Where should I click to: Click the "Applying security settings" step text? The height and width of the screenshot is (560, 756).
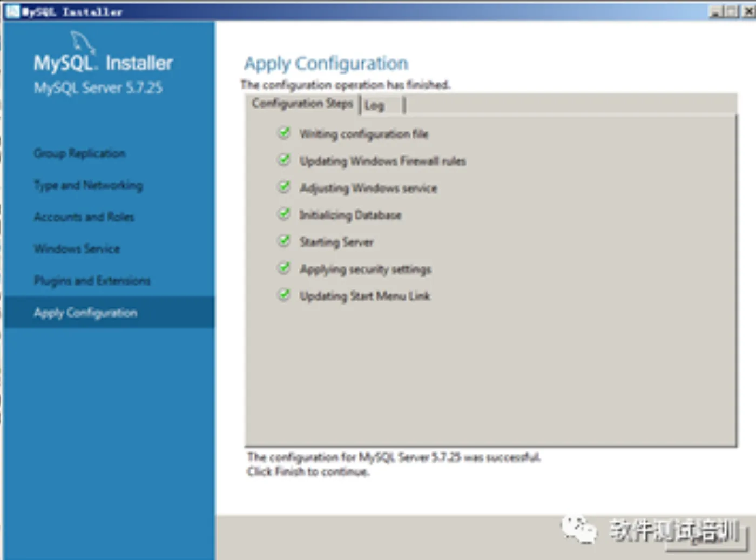tap(366, 269)
